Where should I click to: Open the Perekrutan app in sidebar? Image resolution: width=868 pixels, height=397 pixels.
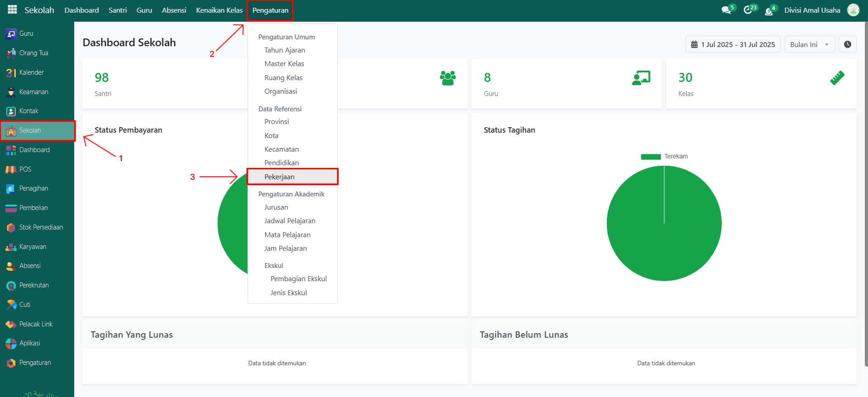pos(34,285)
